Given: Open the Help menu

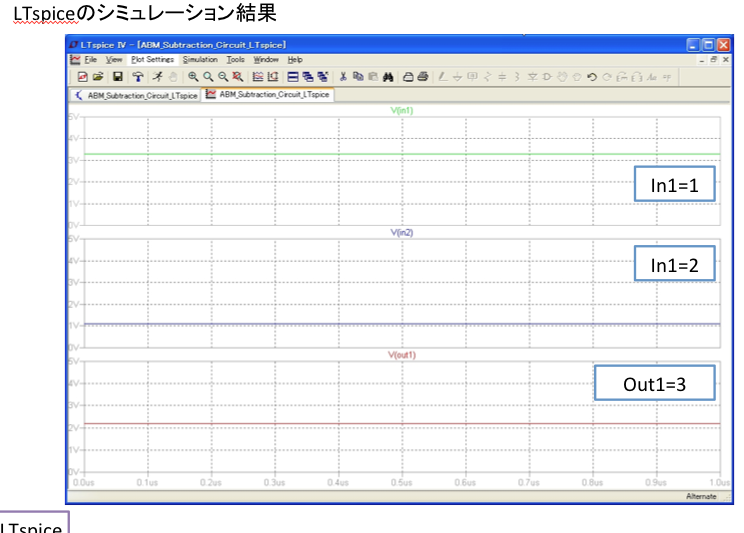Looking at the screenshot, I should click(x=295, y=60).
